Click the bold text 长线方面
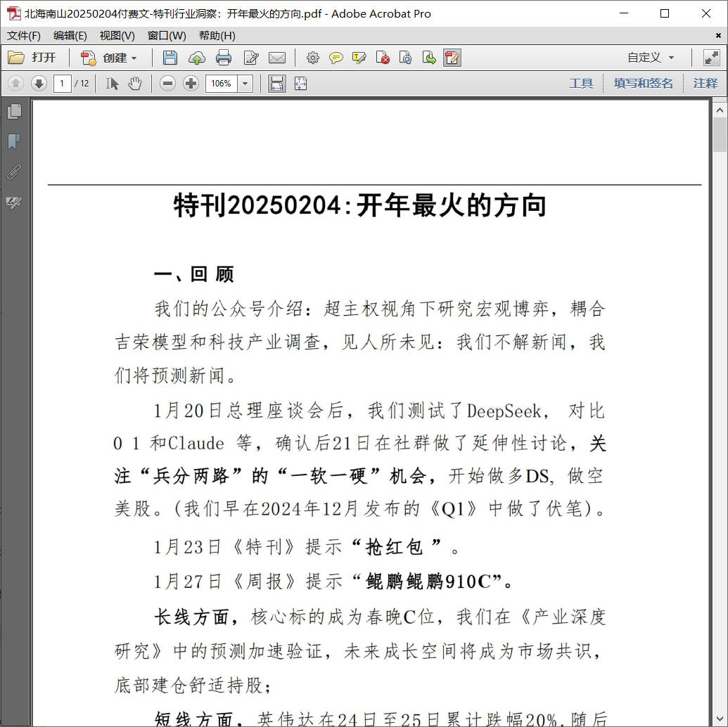 pos(191,617)
